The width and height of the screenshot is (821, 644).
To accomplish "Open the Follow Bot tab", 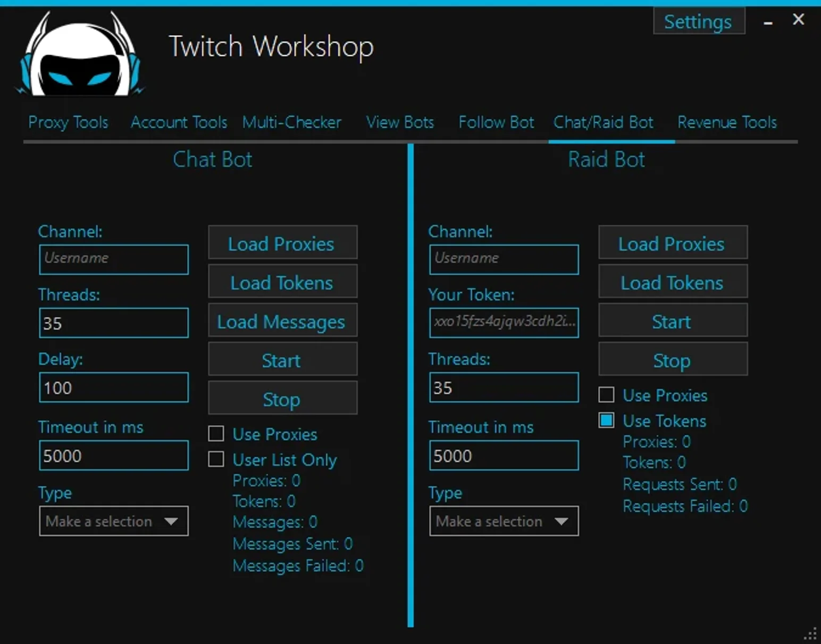I will 496,123.
